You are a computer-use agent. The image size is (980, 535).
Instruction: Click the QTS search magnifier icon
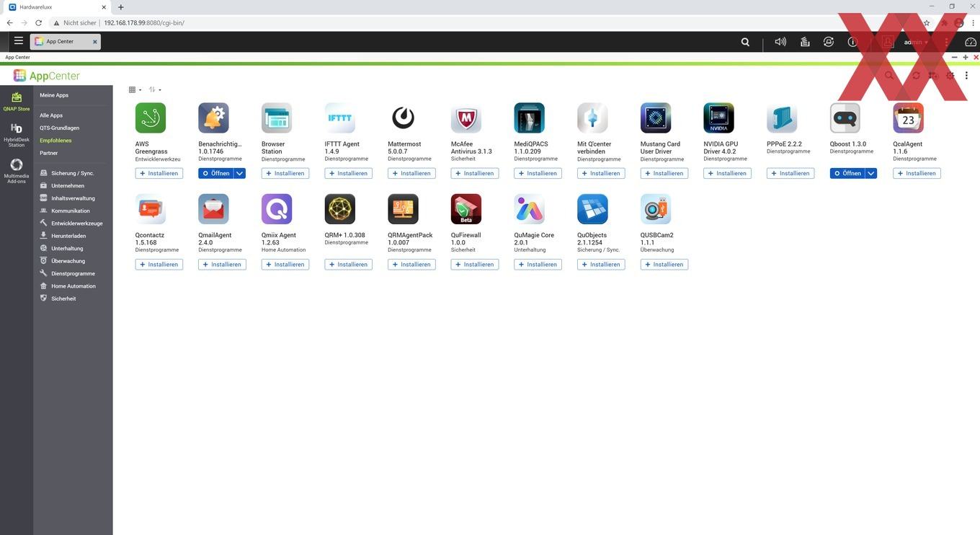click(x=745, y=42)
